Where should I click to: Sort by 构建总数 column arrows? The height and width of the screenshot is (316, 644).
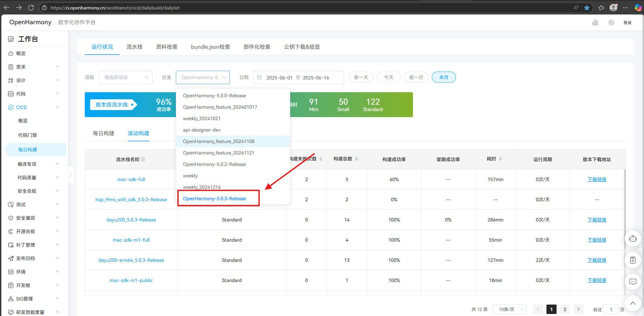356,159
